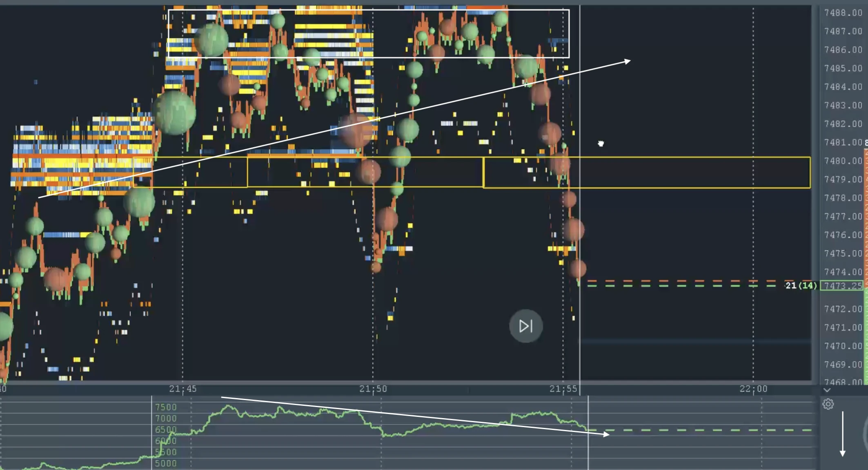The height and width of the screenshot is (470, 868).
Task: Click the 6500 indicator scale value
Action: coord(166,430)
